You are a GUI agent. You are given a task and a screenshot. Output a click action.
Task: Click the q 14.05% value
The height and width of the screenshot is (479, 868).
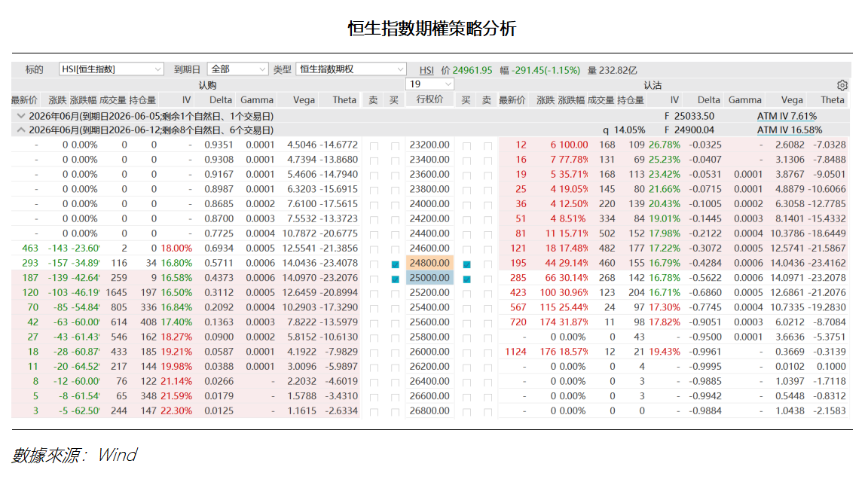tap(624, 130)
